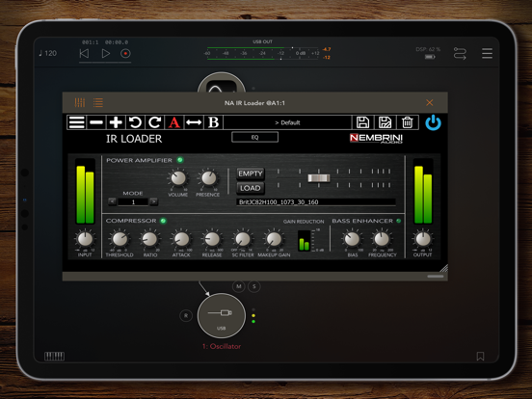Click the loaded IR filename field
Viewport: 532px width, 399px height.
coord(316,202)
